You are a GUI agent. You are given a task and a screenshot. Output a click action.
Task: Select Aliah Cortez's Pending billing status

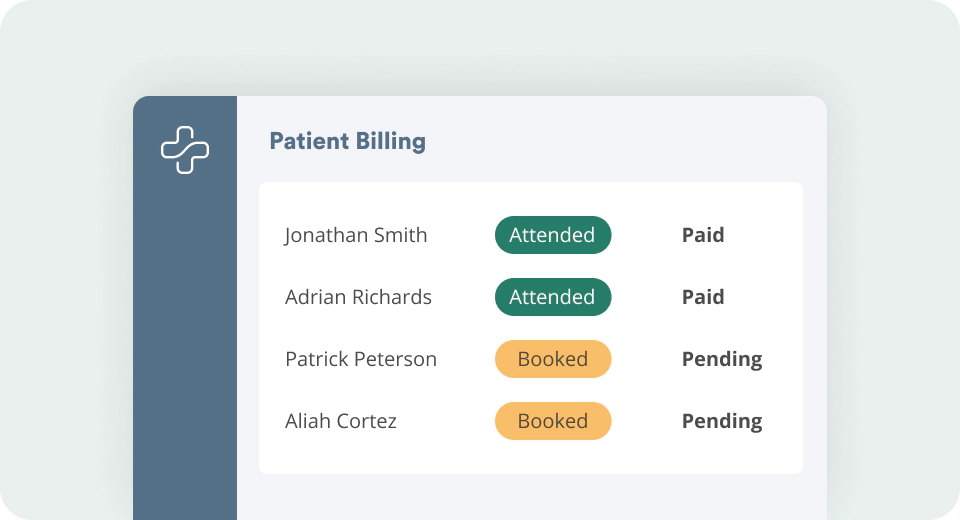tap(722, 421)
